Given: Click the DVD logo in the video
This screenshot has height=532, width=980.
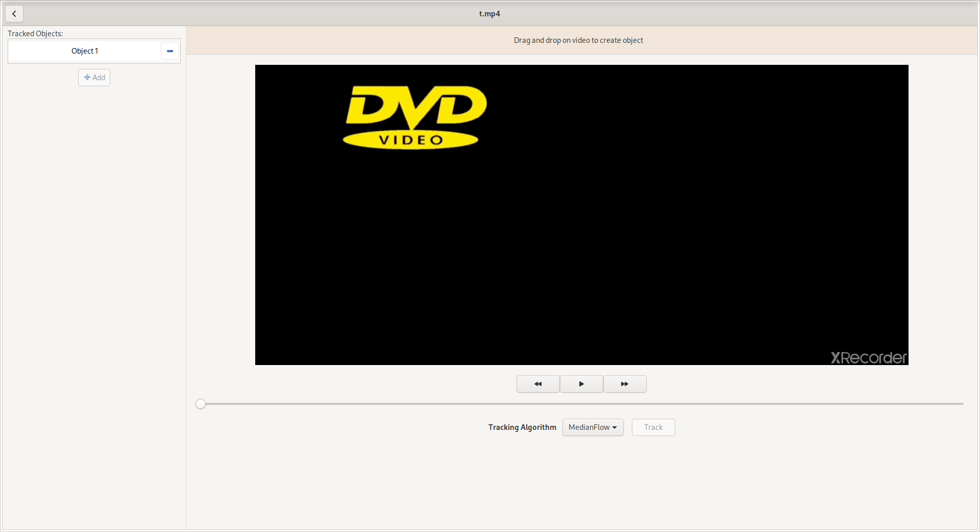Looking at the screenshot, I should click(x=415, y=117).
